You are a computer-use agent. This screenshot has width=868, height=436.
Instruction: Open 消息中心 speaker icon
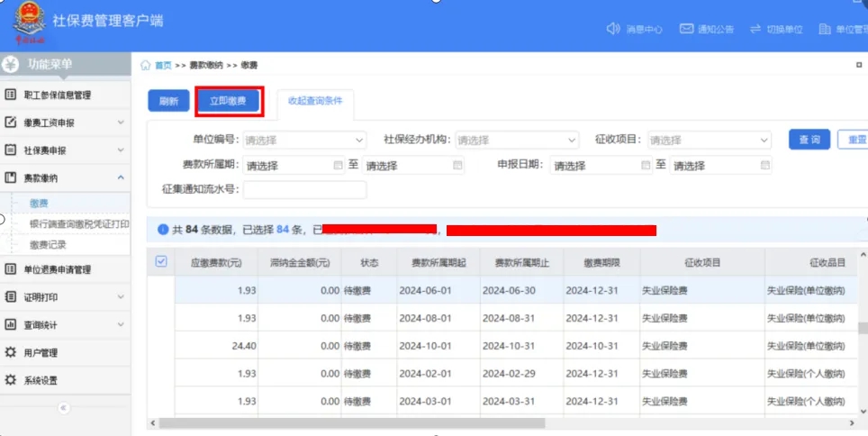pos(613,29)
